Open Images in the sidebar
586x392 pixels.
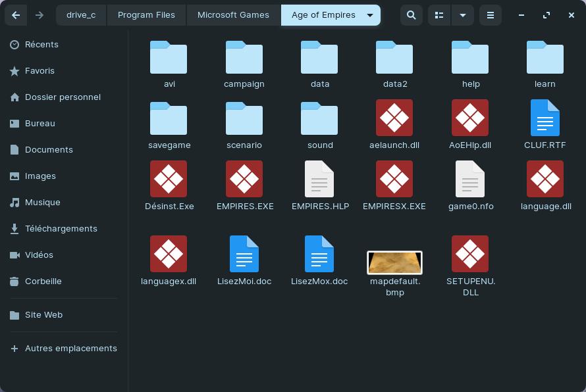click(64, 176)
